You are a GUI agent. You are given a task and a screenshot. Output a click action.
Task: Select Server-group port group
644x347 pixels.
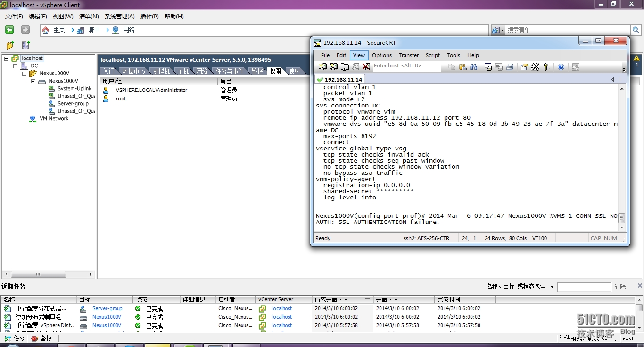(73, 104)
